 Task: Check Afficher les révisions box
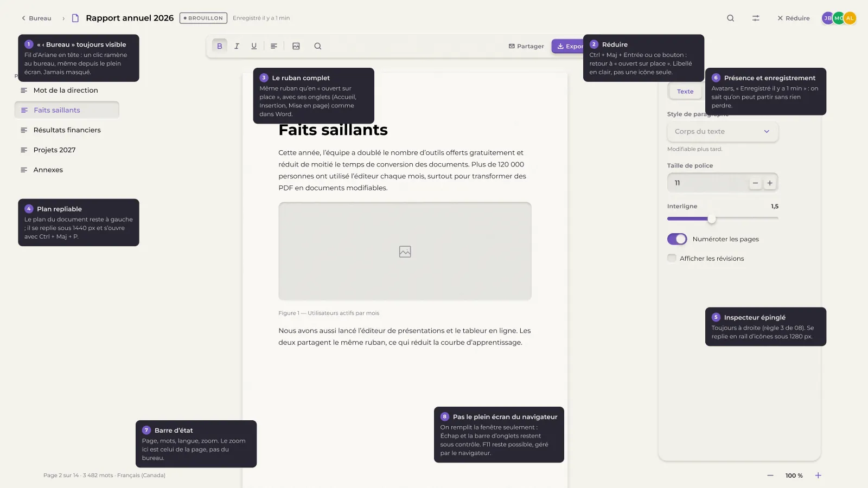pos(672,258)
